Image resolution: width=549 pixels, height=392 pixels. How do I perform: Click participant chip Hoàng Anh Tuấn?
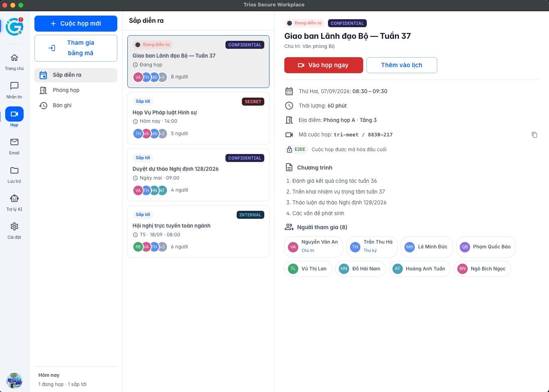click(x=420, y=269)
